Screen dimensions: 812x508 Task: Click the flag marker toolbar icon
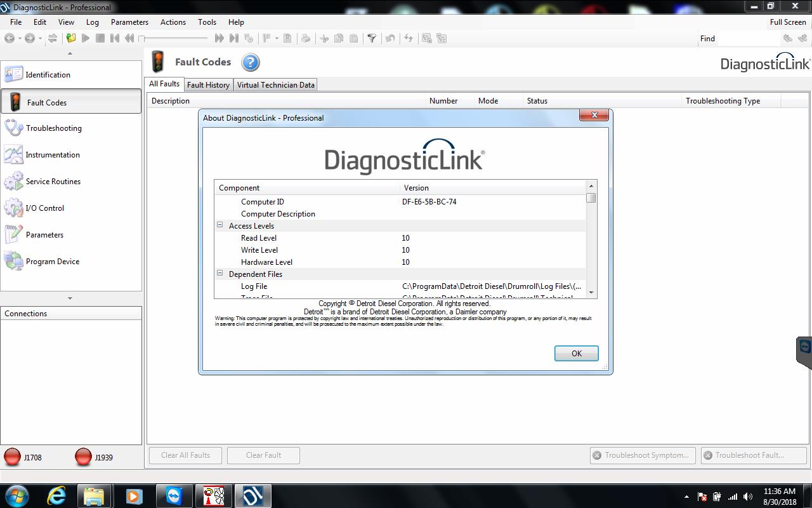(x=266, y=38)
